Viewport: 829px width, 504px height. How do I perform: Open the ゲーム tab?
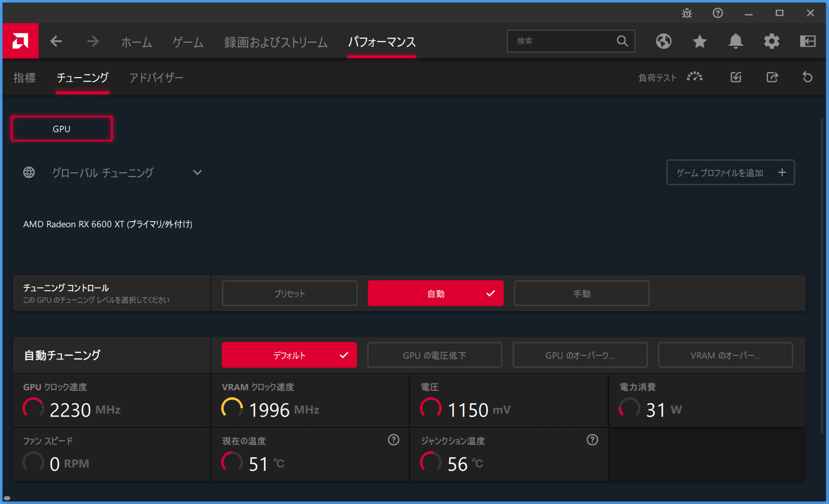[x=188, y=42]
